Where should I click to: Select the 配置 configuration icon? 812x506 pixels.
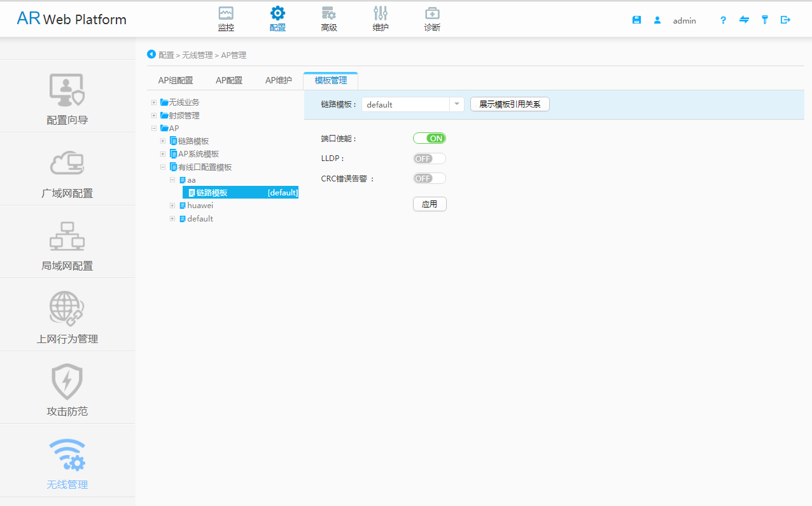point(277,18)
